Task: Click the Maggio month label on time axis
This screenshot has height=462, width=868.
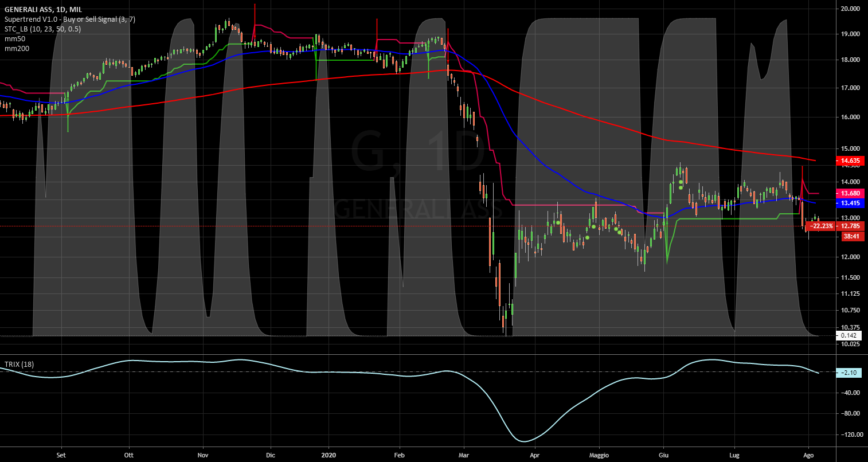Action: click(598, 455)
